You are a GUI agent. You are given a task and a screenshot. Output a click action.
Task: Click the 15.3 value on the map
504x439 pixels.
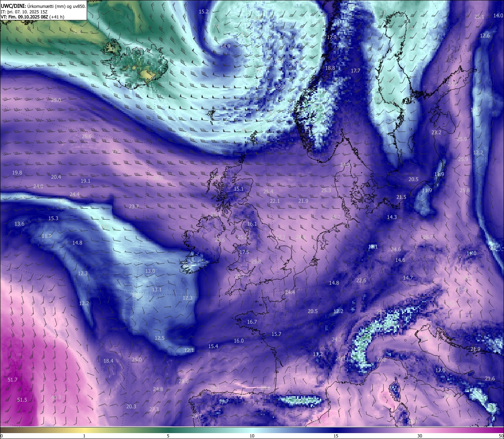pos(53,218)
